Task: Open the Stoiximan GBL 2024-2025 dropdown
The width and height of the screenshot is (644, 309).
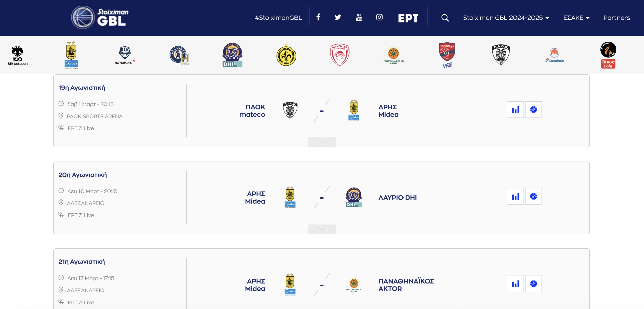Action: (x=506, y=18)
